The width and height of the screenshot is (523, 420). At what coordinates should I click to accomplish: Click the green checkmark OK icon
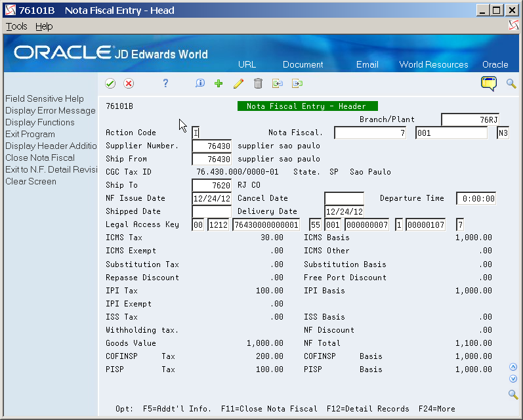point(110,83)
